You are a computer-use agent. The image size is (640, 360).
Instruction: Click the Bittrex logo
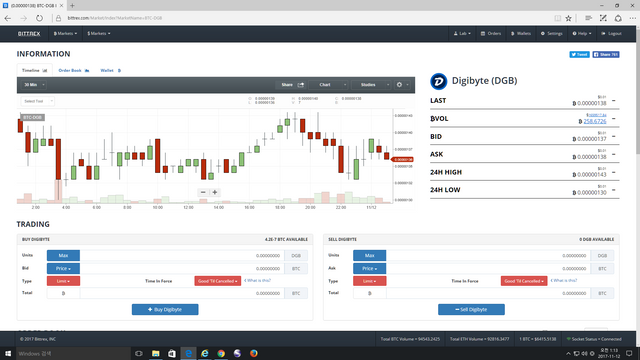(29, 33)
